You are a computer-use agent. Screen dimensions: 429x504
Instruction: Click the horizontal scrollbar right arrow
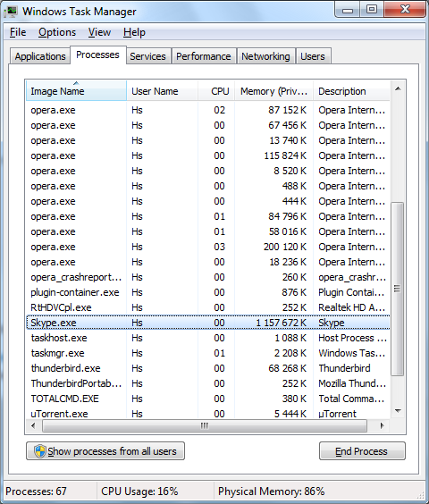coord(382,426)
